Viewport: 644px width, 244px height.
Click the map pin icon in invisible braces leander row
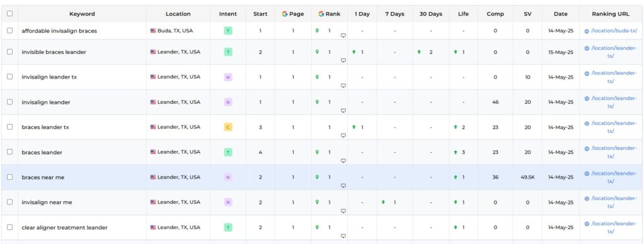pyautogui.click(x=317, y=52)
